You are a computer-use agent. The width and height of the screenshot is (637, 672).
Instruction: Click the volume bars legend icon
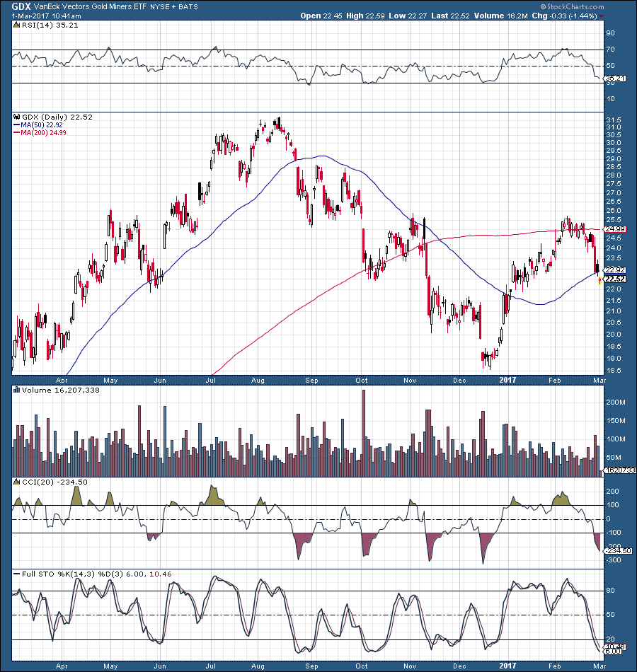[17, 390]
